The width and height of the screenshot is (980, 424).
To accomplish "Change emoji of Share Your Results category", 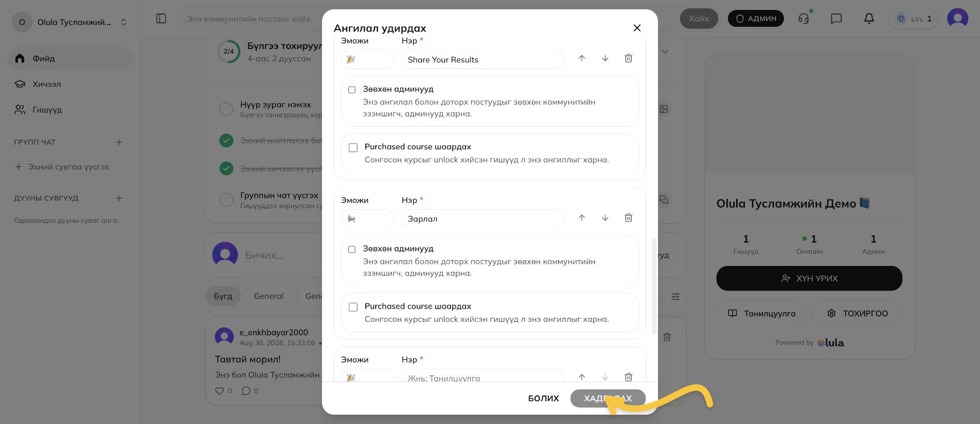I will pyautogui.click(x=367, y=59).
